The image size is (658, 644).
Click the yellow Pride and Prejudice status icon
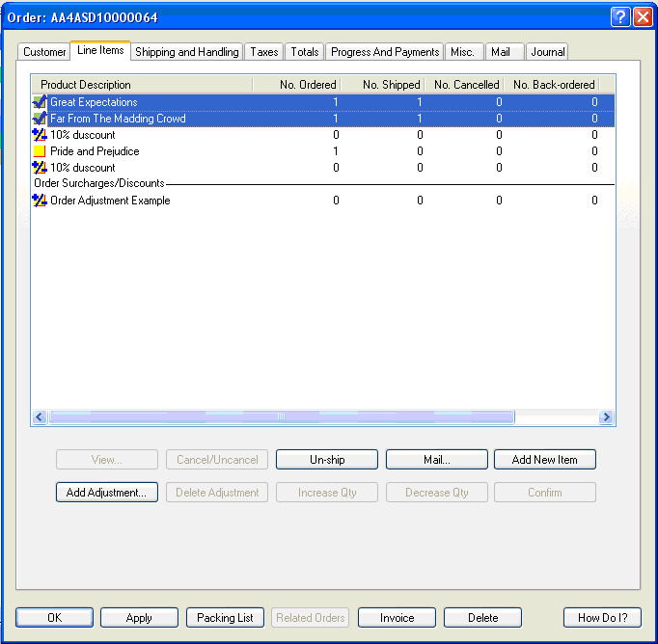click(40, 151)
